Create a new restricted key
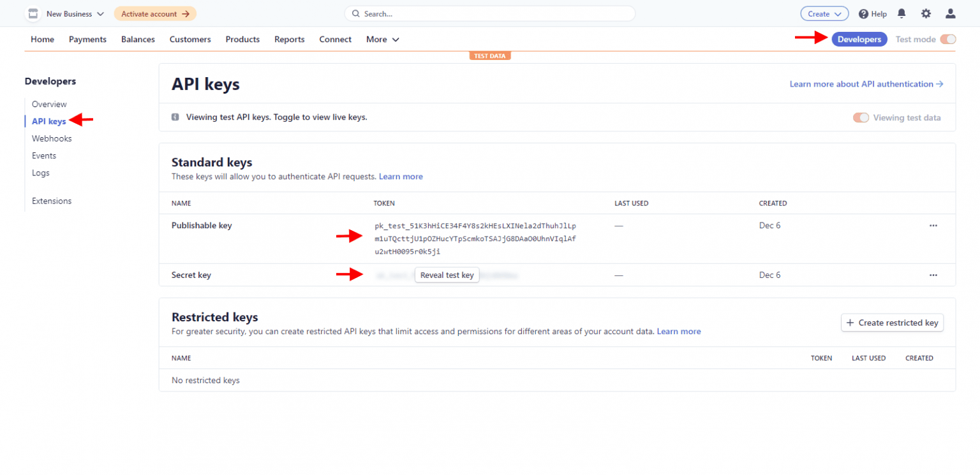 (x=892, y=323)
